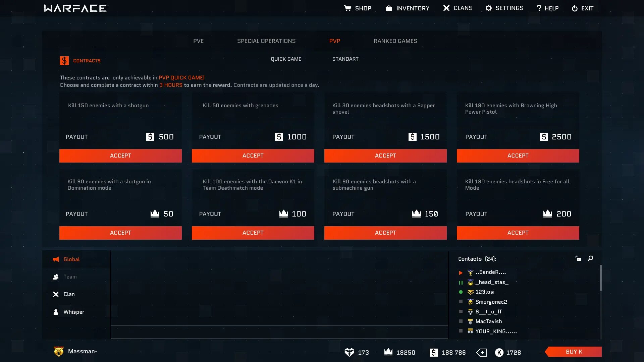Select the Standart sub-tab
Image resolution: width=644 pixels, height=362 pixels.
tap(345, 59)
